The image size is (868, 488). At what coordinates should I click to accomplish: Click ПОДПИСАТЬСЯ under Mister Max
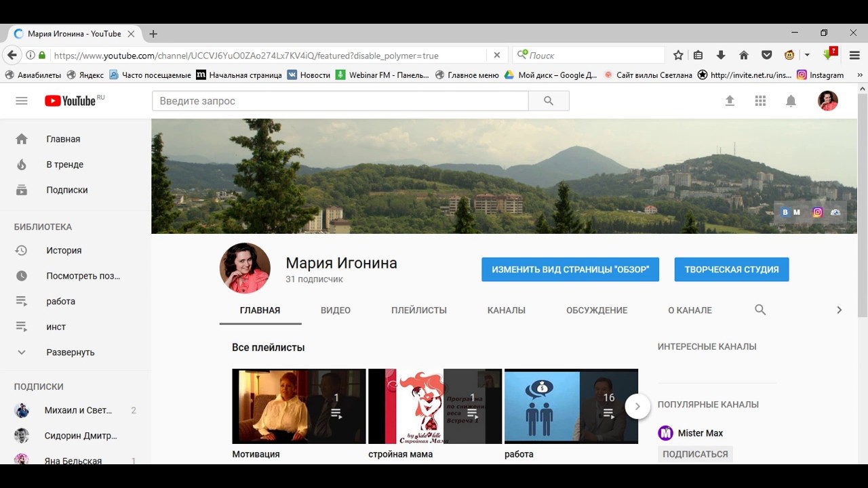pyautogui.click(x=695, y=454)
